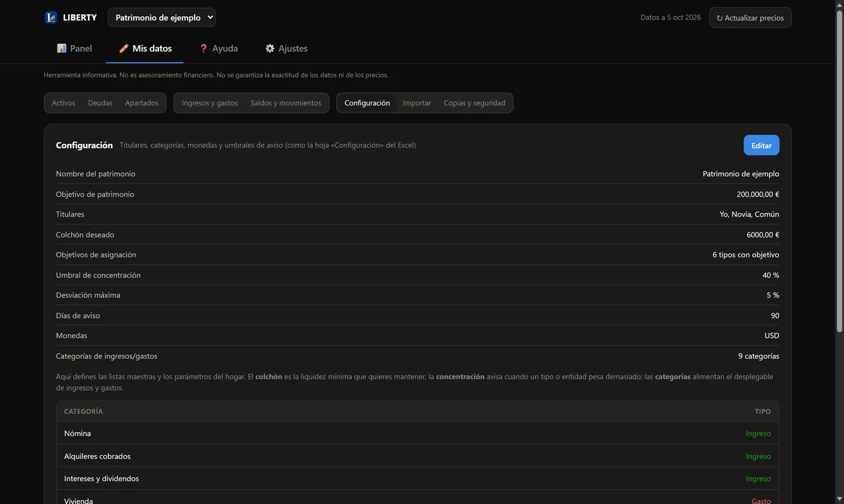Viewport: 844px width, 504px height.
Task: Click the LIBERTY logo icon
Action: click(51, 17)
